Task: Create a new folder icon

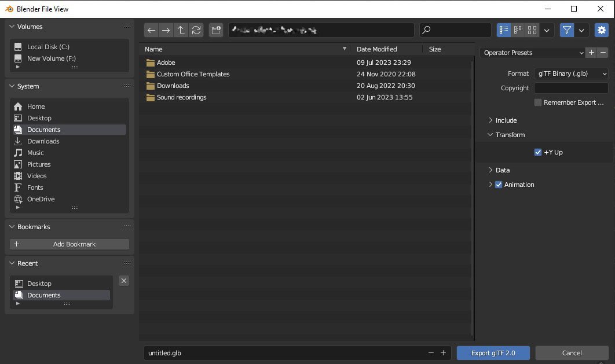Action: [216, 30]
